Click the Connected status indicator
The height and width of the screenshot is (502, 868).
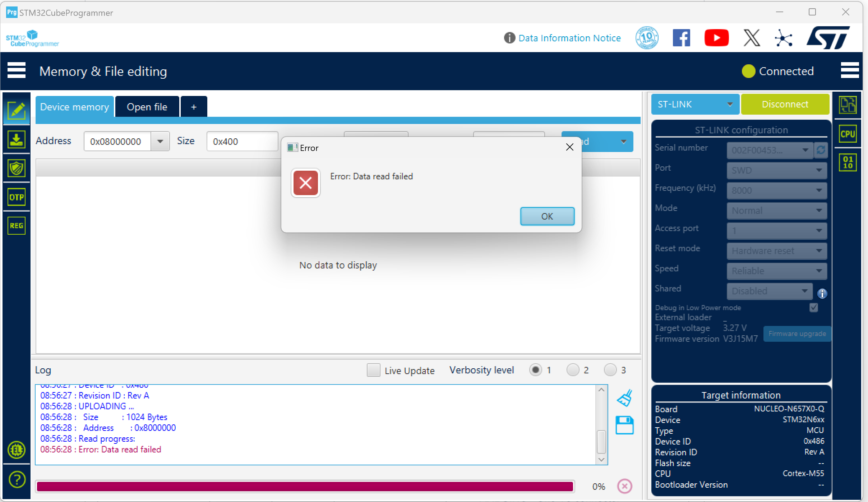coord(778,71)
